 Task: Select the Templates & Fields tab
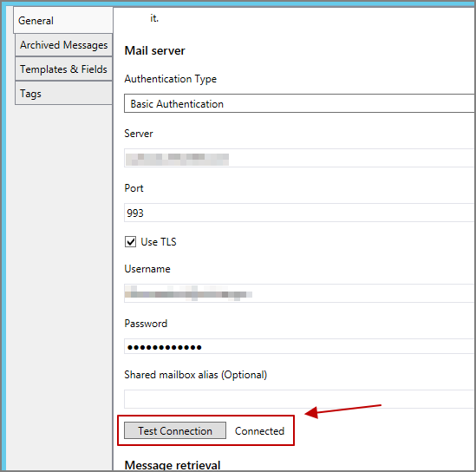coord(64,69)
